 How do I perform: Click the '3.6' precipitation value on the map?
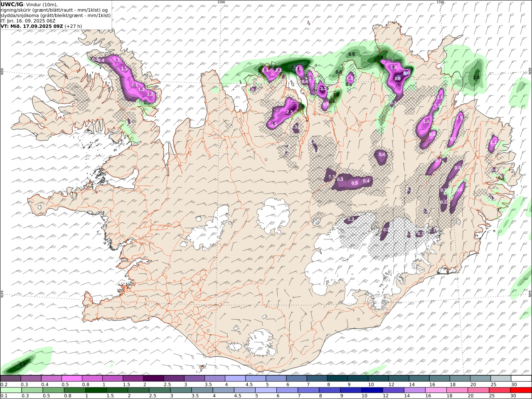pyautogui.click(x=397, y=79)
